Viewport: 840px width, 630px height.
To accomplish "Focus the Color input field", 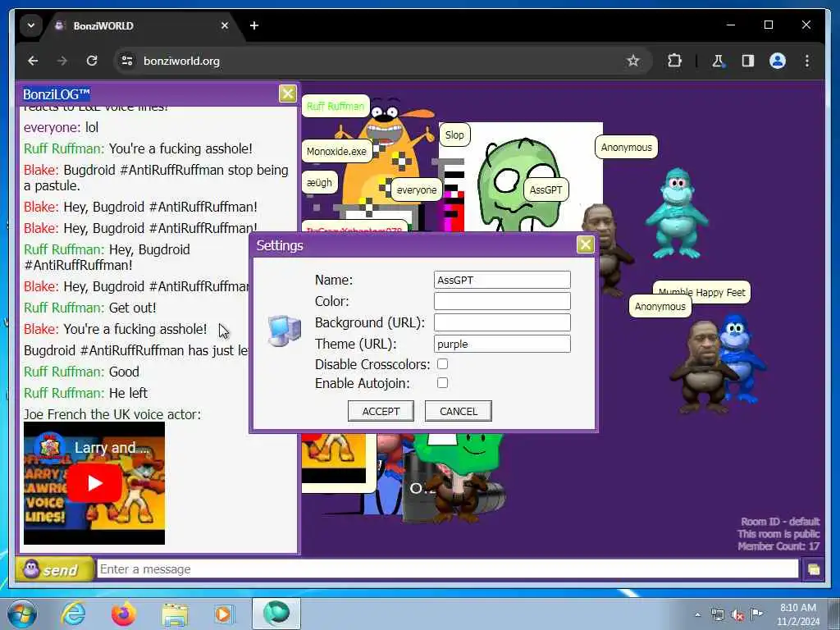I will [502, 301].
